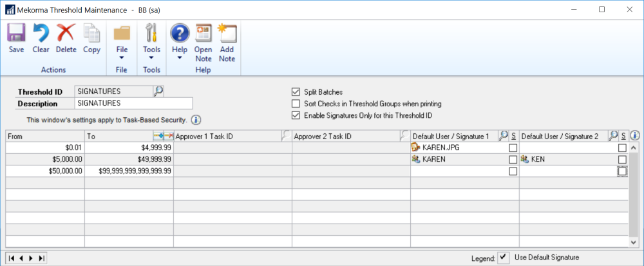Check Signature 1 checkbox on KAREN.JPG row
The image size is (644, 266).
(x=513, y=148)
